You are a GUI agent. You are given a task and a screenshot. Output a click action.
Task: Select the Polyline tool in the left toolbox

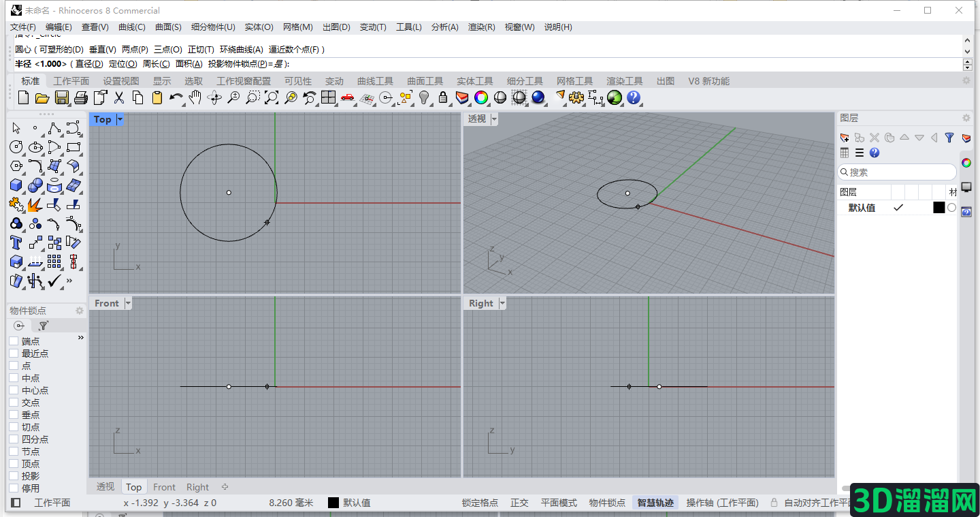(x=54, y=128)
